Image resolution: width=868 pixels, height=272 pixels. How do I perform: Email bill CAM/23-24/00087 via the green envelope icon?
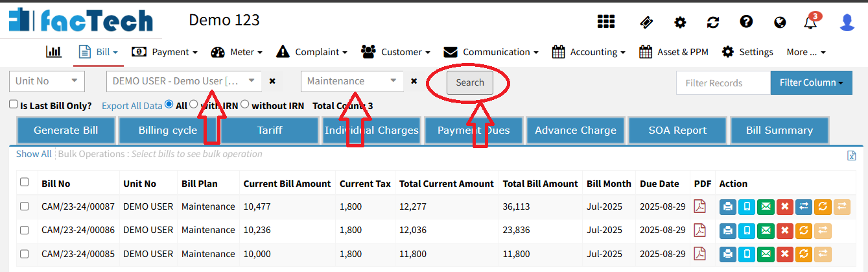point(766,206)
